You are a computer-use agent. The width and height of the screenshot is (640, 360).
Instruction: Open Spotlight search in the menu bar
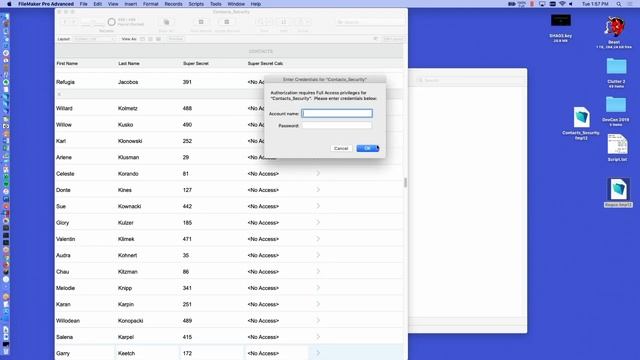click(x=619, y=4)
